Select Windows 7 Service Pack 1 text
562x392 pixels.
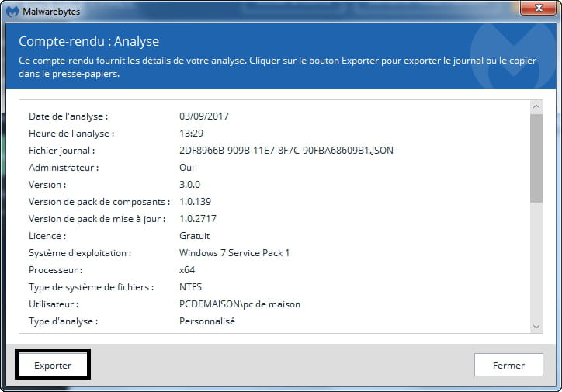tap(234, 252)
